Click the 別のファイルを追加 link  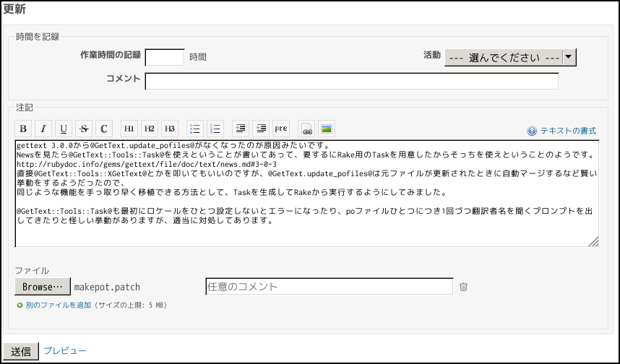pos(59,305)
